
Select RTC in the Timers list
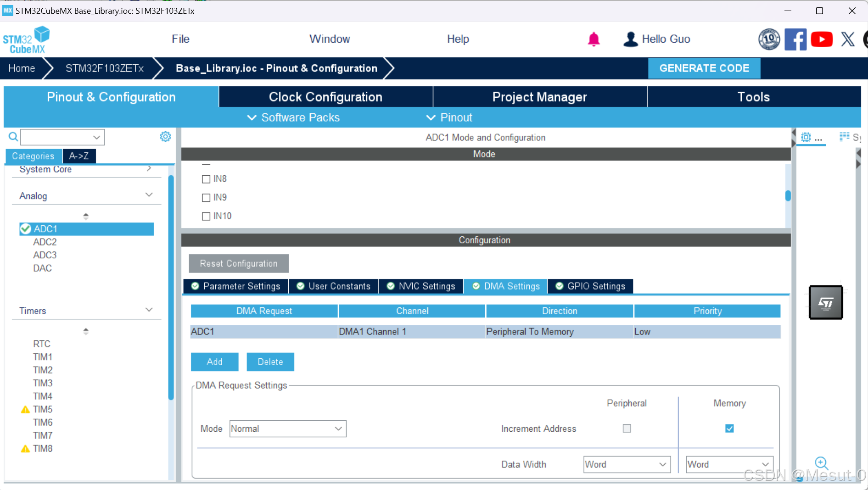[42, 344]
